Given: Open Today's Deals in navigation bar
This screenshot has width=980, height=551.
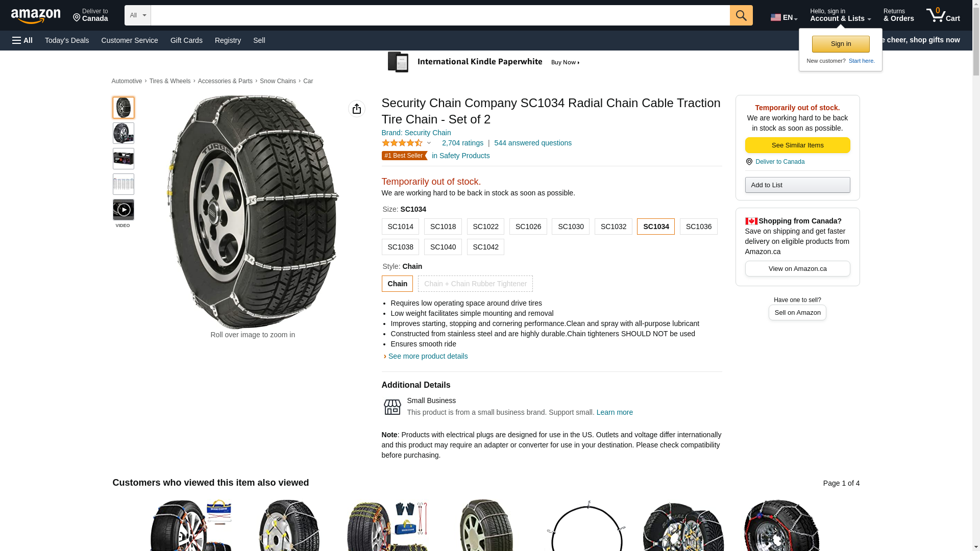Looking at the screenshot, I should [67, 40].
